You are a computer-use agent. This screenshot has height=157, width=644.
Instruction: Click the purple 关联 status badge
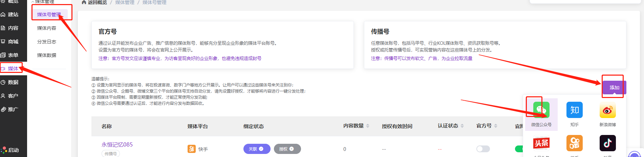pos(256,149)
